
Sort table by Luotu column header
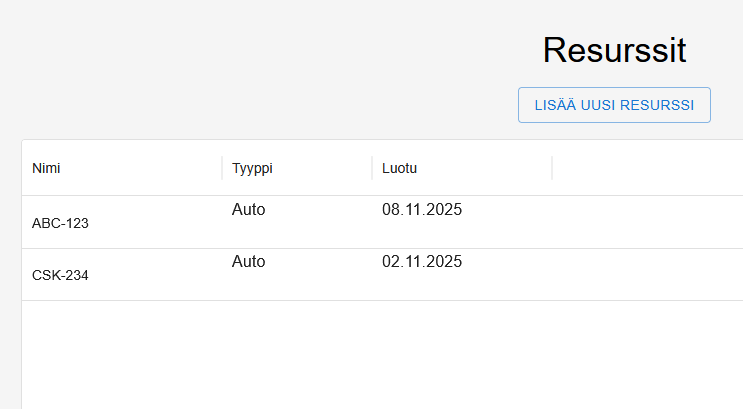coord(399,168)
